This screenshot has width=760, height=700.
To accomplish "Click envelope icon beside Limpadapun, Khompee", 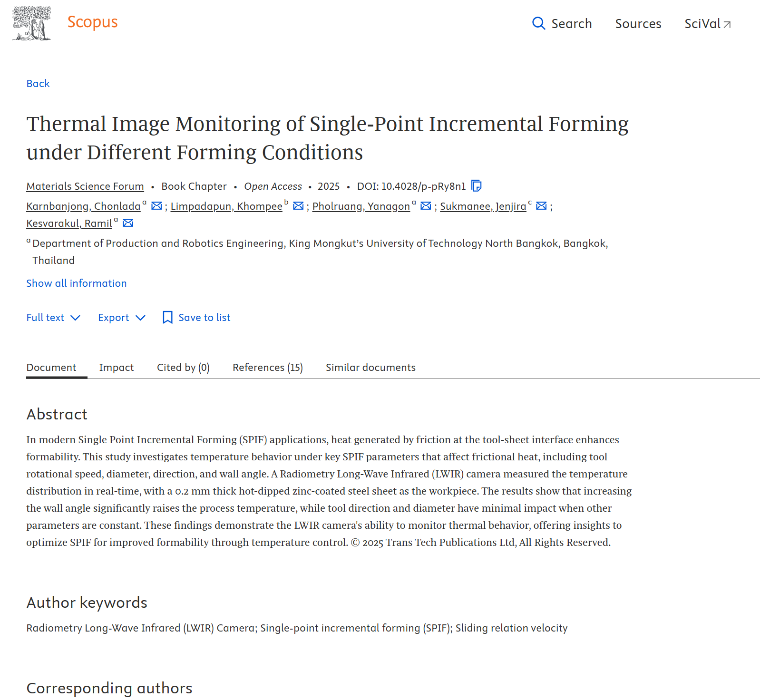I will tap(298, 206).
